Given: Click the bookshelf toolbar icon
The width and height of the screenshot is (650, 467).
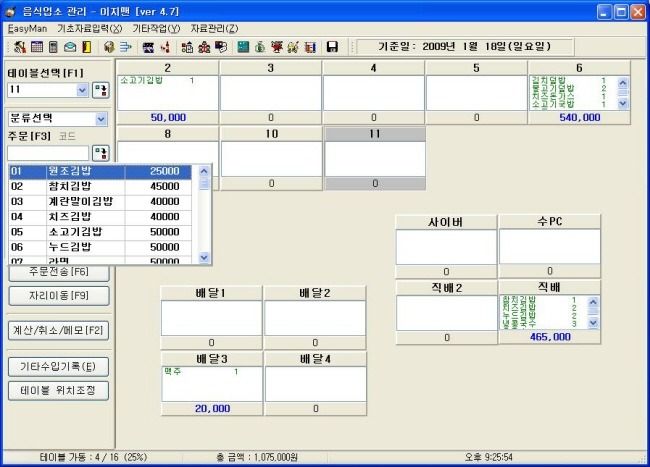Looking at the screenshot, I should [310, 47].
